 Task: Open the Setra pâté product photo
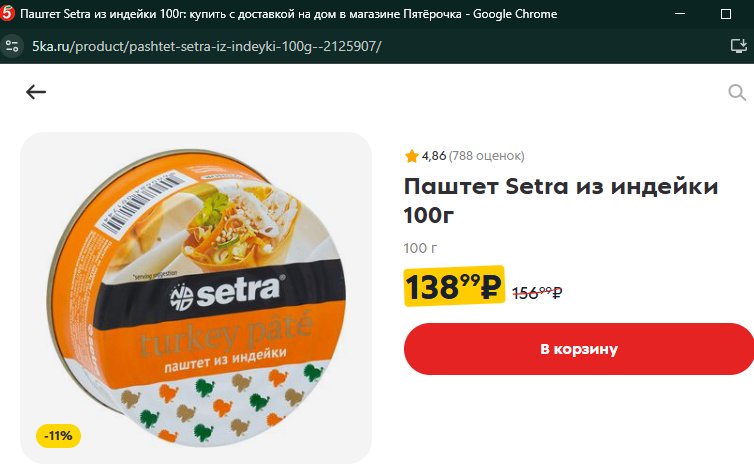pos(196,298)
